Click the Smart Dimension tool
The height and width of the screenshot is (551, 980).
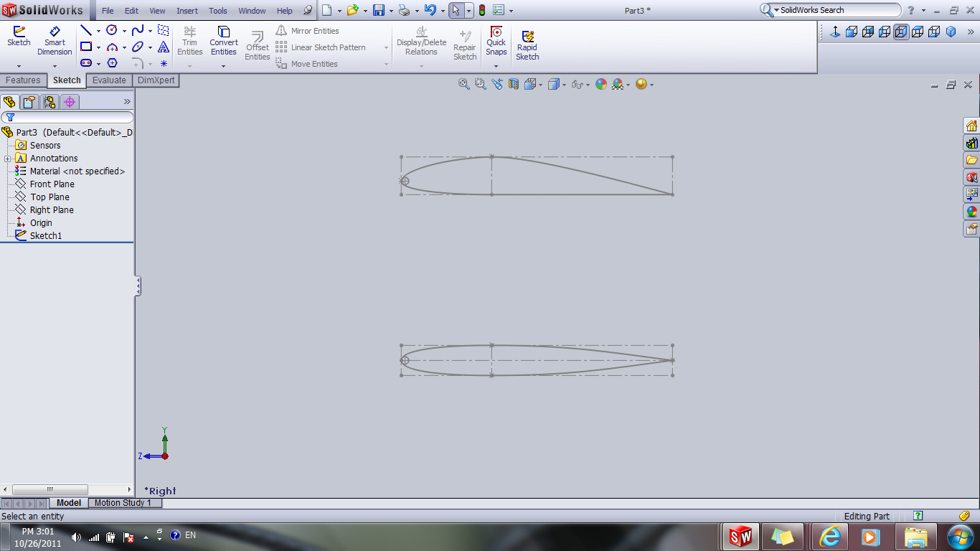(55, 41)
